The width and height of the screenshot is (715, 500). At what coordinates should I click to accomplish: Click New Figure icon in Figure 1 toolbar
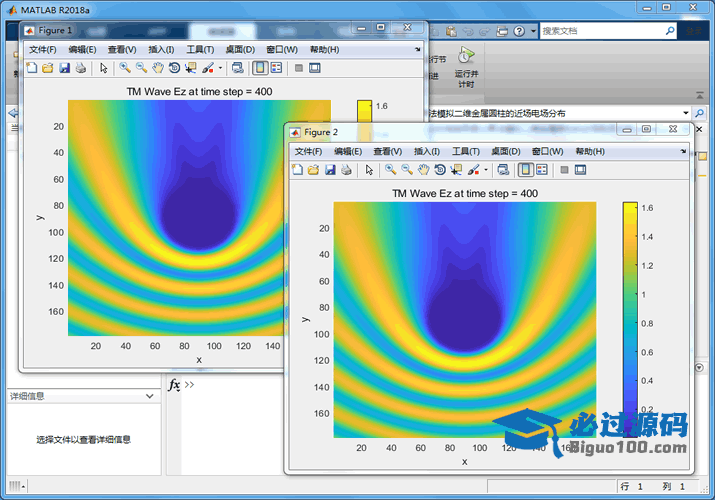point(31,68)
